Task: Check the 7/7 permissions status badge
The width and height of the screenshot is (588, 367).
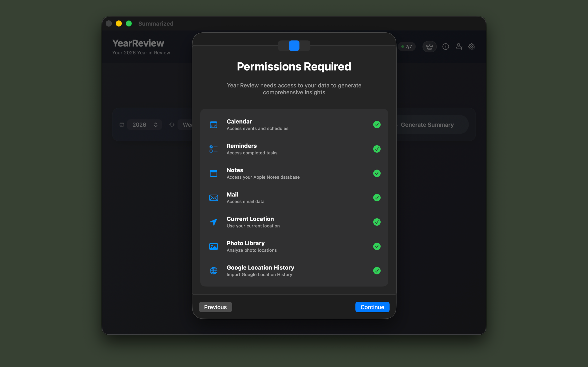Action: point(406,46)
